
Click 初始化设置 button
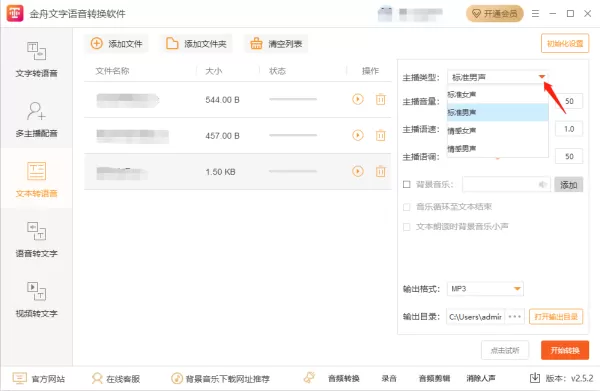pyautogui.click(x=565, y=44)
